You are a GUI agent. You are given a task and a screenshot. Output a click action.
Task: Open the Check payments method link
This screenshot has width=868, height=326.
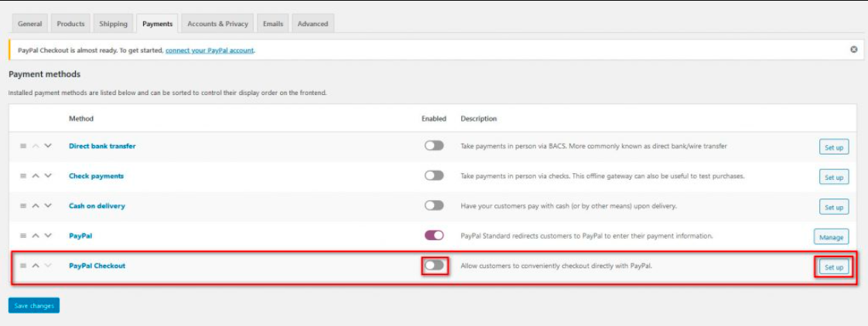point(96,176)
